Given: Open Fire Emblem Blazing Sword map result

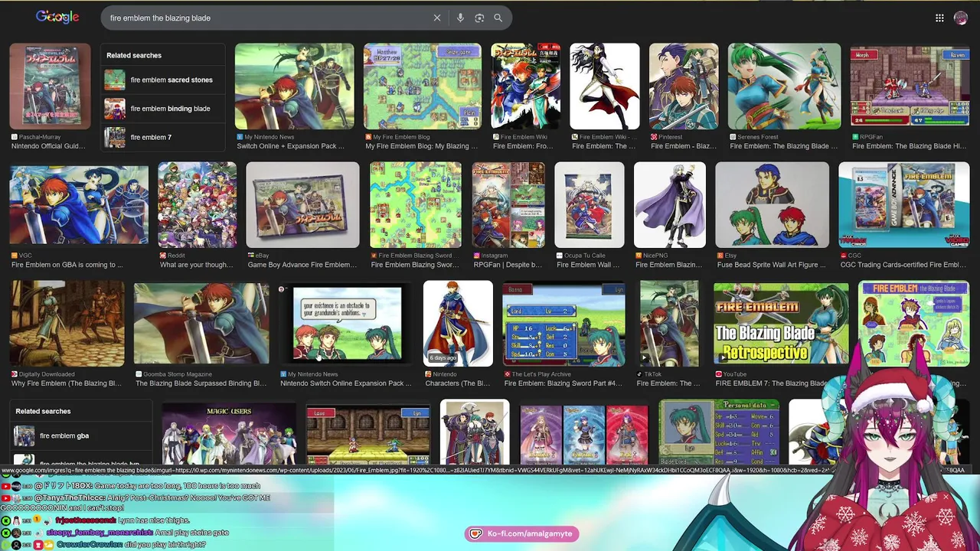Looking at the screenshot, I should pyautogui.click(x=416, y=205).
